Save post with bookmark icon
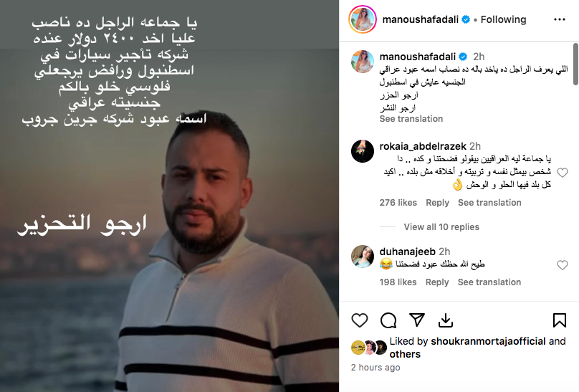The image size is (579, 392). point(560,320)
